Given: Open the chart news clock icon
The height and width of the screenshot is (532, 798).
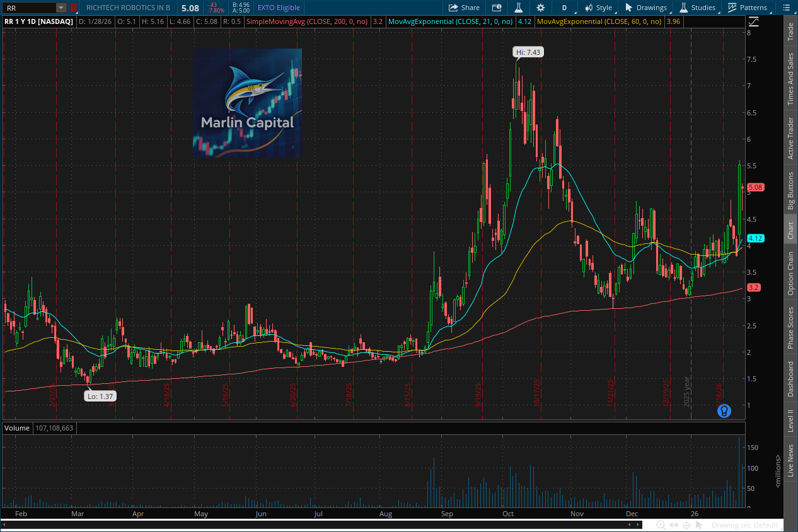Looking at the screenshot, I should (497, 8).
